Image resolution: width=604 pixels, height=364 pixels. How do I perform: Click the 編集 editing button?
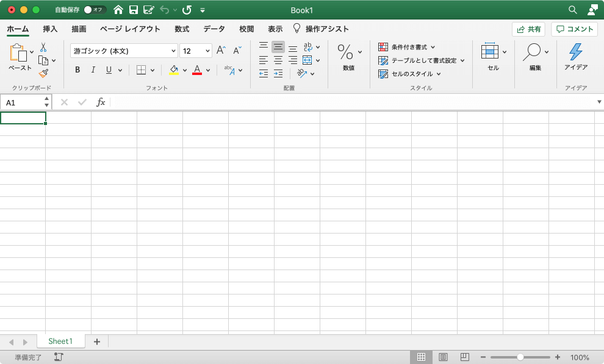[536, 57]
